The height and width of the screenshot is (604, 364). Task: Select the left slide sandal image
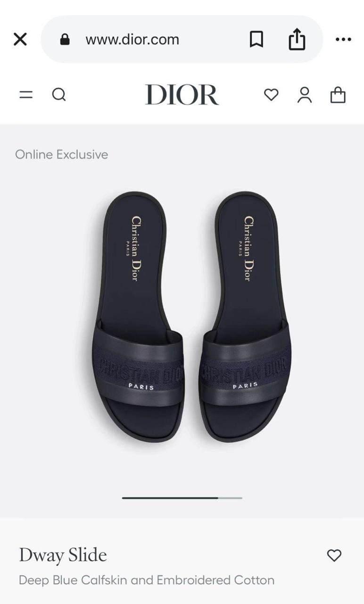(137, 317)
